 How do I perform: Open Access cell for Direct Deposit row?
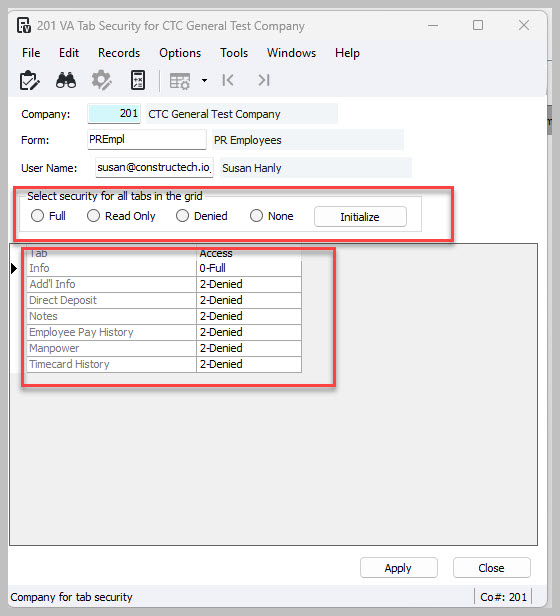tap(249, 300)
